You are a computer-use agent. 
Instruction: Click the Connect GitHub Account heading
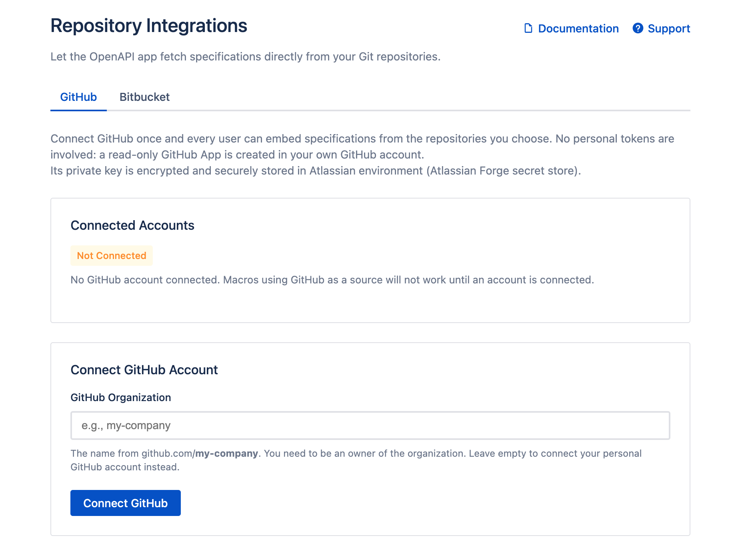point(144,370)
